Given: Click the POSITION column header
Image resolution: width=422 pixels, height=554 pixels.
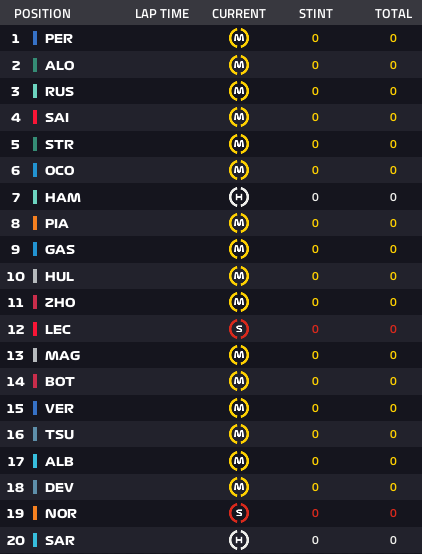Looking at the screenshot, I should point(42,14).
